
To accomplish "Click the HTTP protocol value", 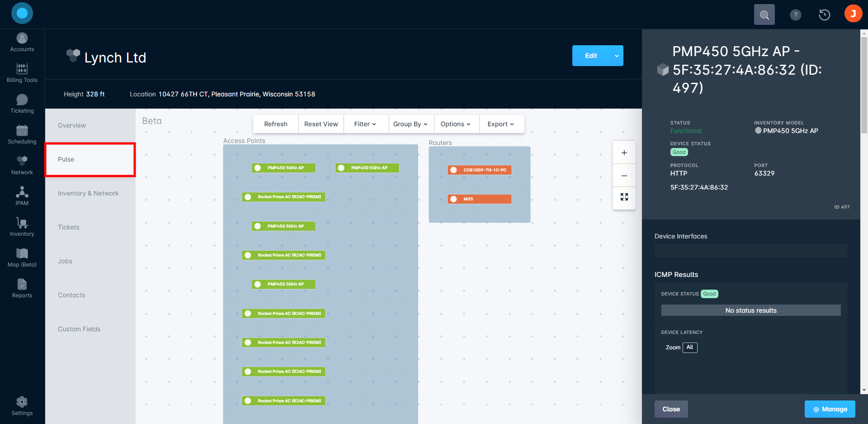I will pos(679,173).
